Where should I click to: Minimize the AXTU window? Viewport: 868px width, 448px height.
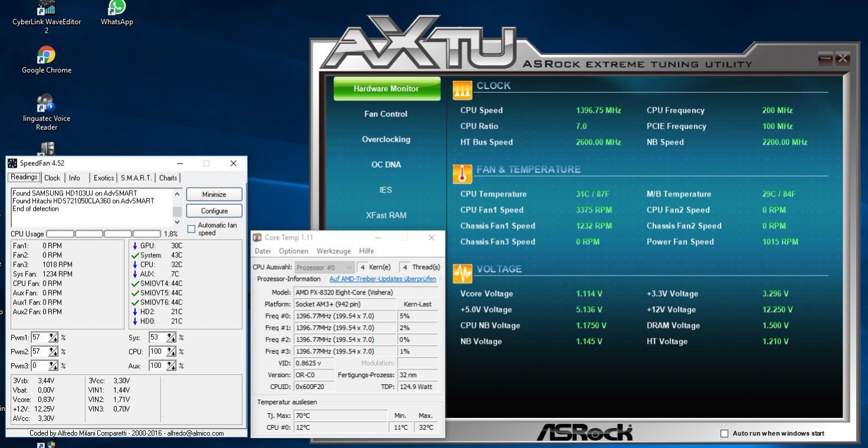pos(826,58)
